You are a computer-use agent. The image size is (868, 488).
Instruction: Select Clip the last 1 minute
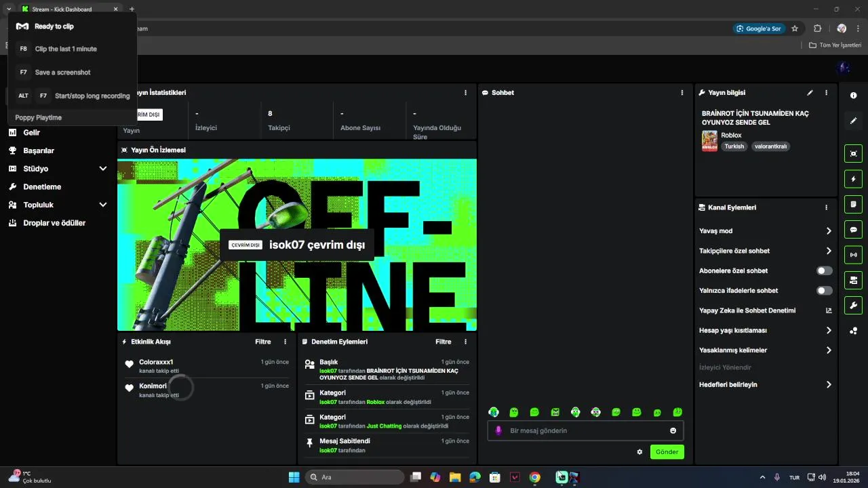66,49
